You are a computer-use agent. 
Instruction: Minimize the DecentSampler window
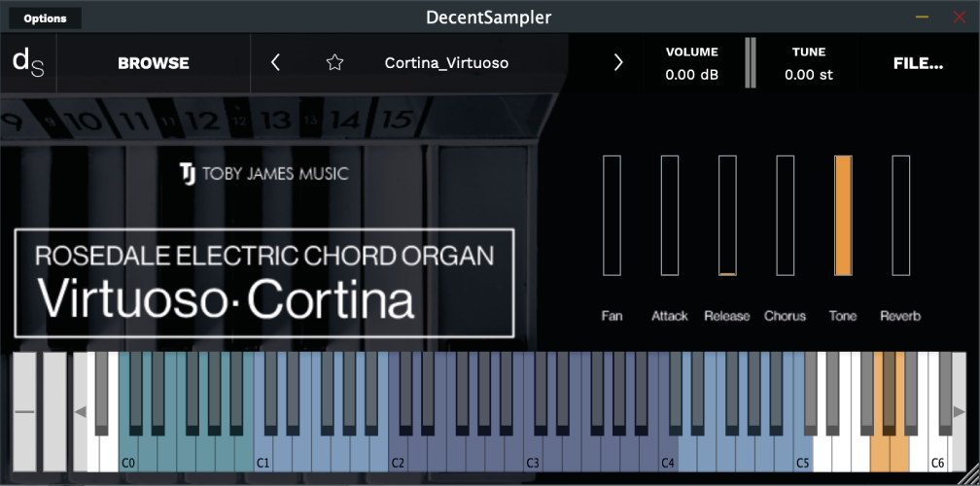coord(922,17)
